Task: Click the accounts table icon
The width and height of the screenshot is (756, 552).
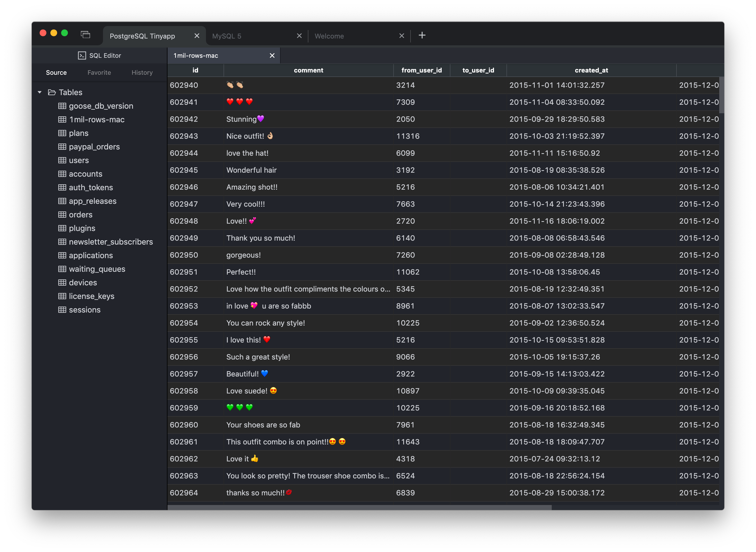Action: 62,174
